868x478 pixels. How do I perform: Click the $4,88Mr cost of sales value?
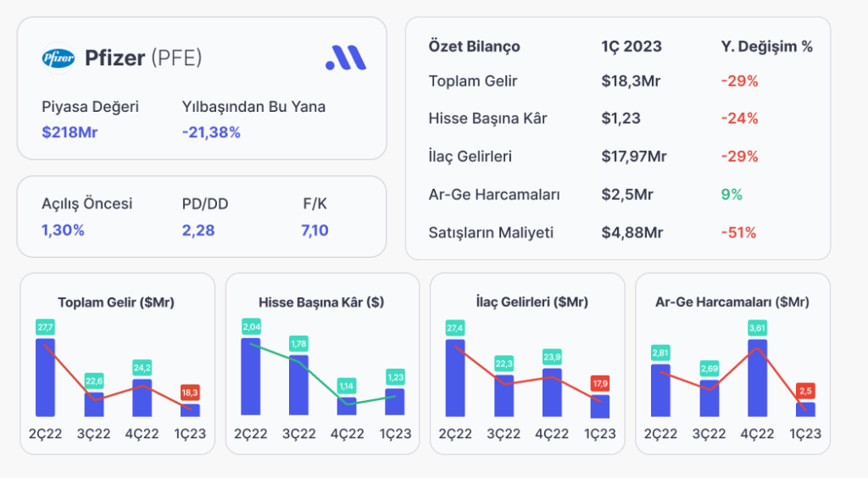coord(632,232)
